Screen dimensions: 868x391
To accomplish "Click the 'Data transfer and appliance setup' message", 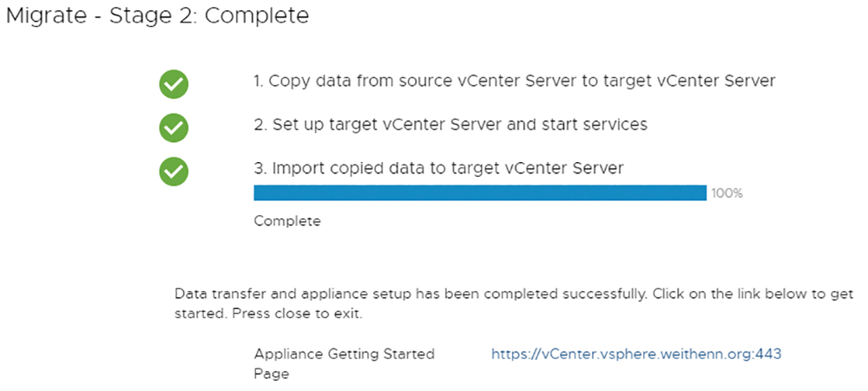I will click(x=410, y=294).
